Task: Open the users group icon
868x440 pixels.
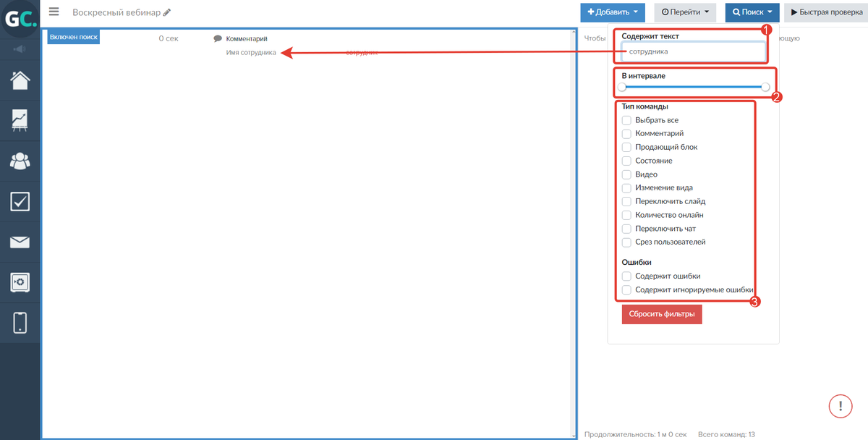Action: point(20,161)
